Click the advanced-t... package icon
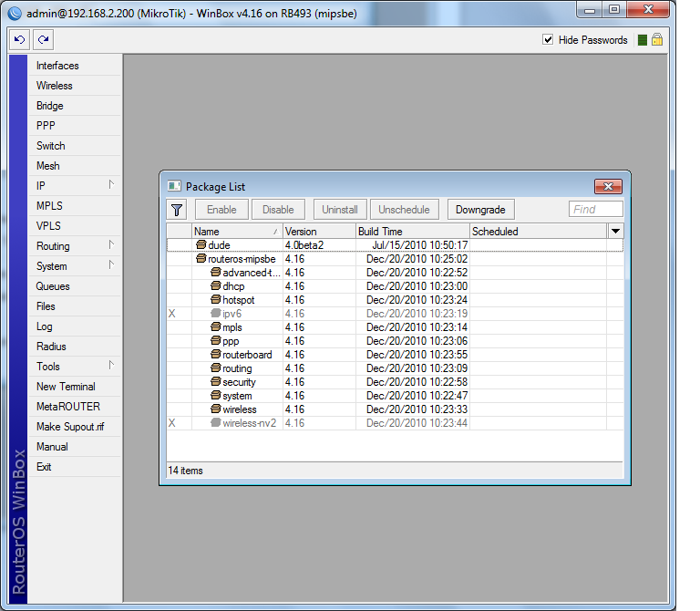The image size is (700, 611). (216, 272)
